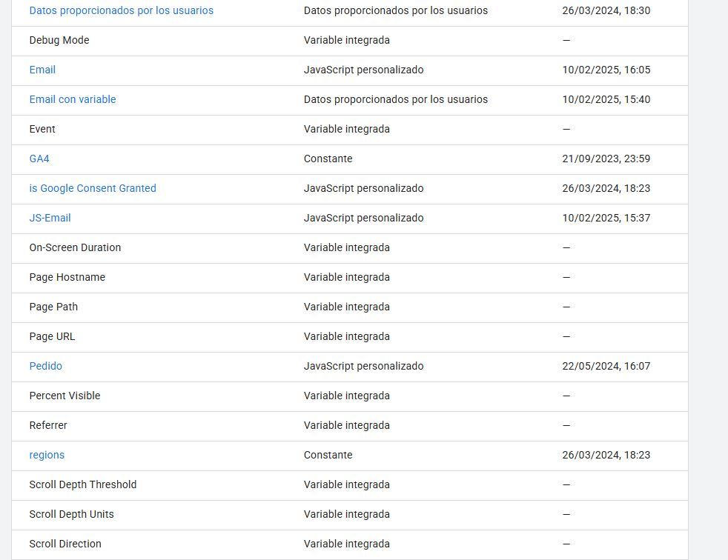728x560 pixels.
Task: Open 'Email con variable' variable
Action: pos(73,100)
